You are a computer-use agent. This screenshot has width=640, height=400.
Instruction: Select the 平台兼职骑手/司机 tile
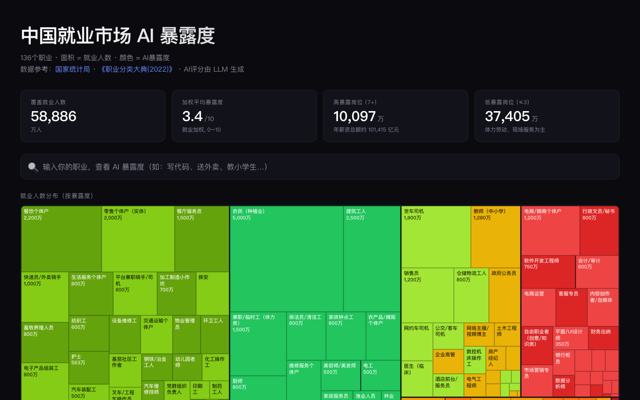tap(135, 293)
